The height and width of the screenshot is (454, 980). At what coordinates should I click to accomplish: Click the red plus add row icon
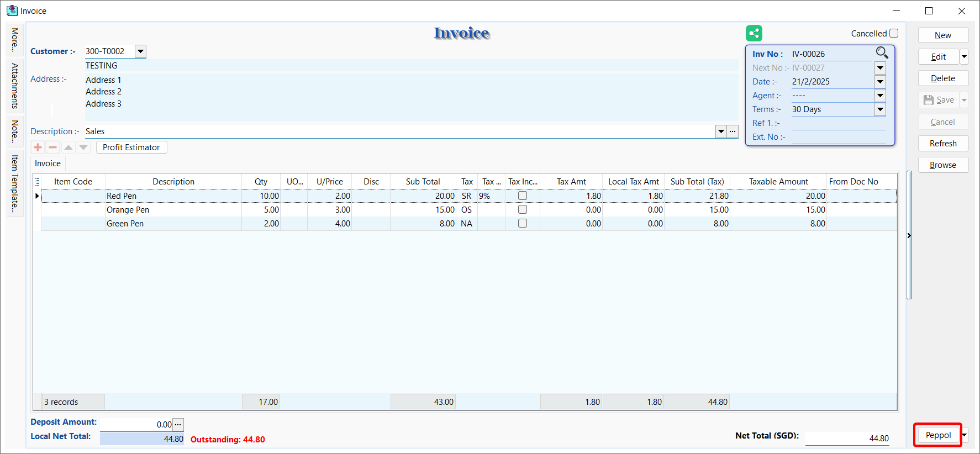(38, 147)
